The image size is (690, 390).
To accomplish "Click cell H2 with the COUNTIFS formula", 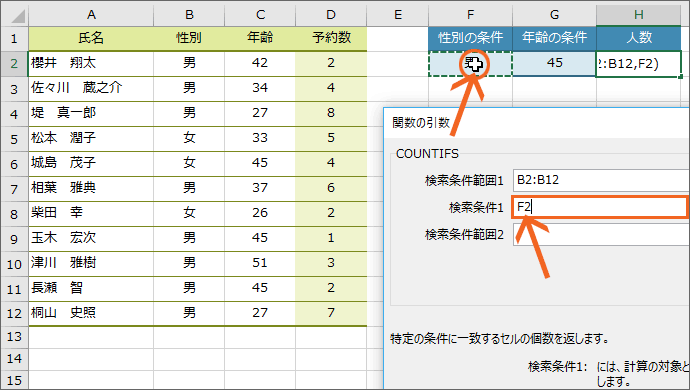I will pos(639,64).
